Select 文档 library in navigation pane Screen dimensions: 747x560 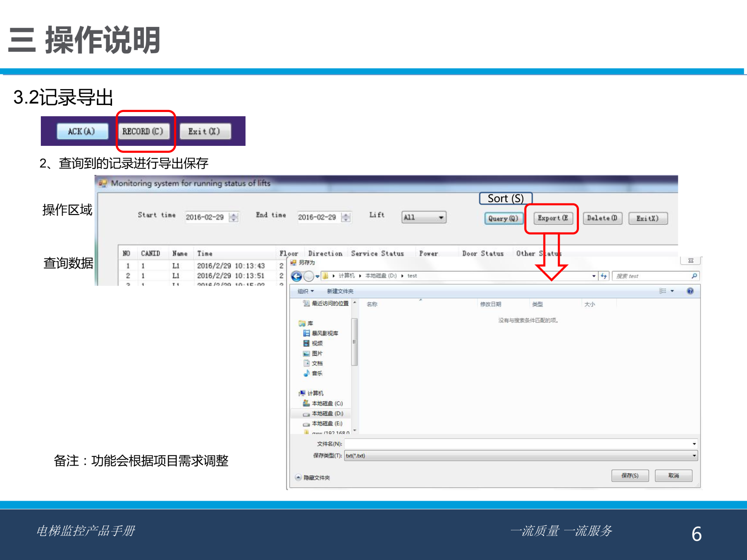point(313,363)
